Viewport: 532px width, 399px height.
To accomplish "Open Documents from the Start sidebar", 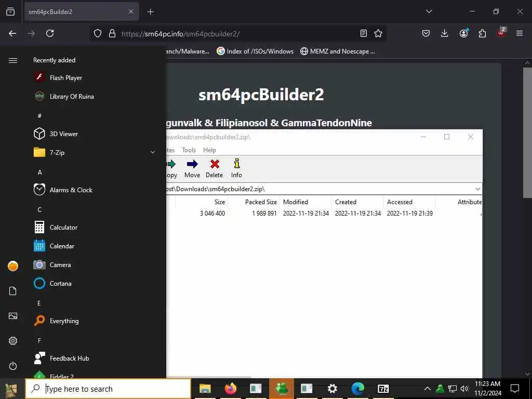I will [13, 291].
